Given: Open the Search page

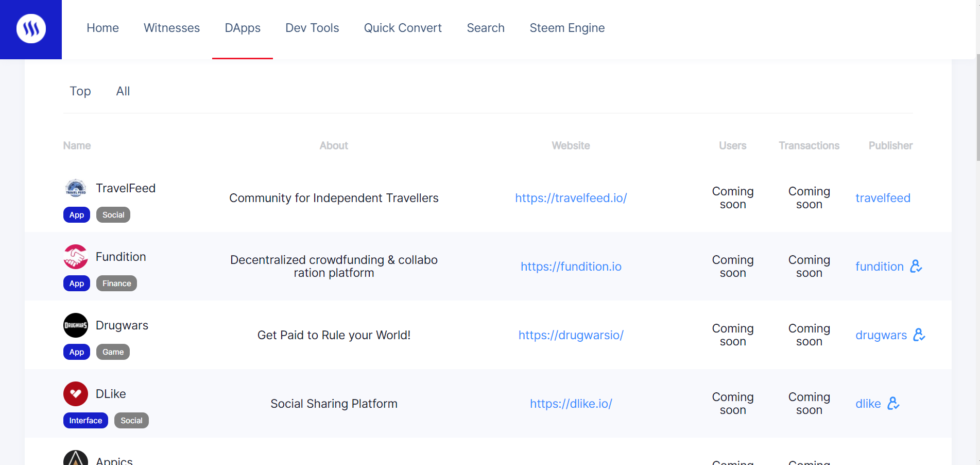Looking at the screenshot, I should coord(486,28).
